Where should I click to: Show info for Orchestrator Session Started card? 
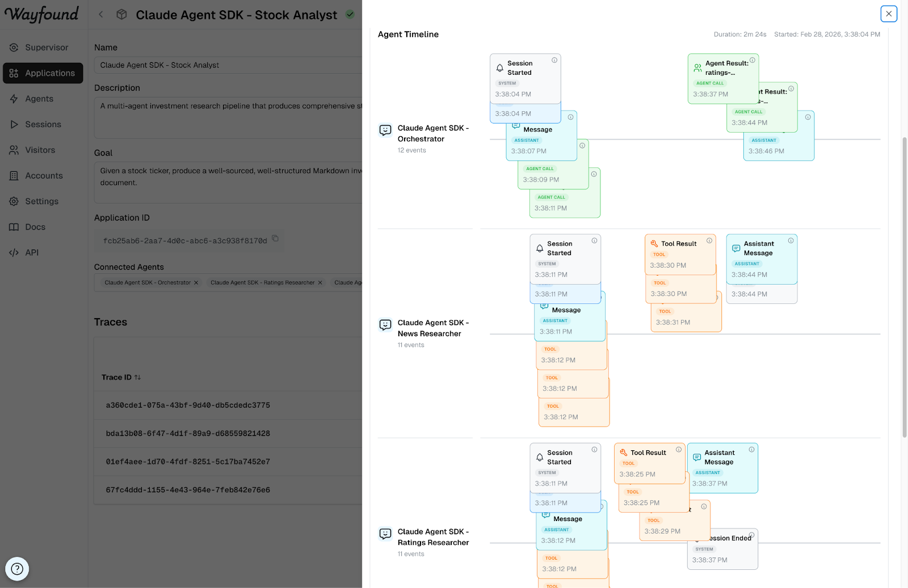554,60
